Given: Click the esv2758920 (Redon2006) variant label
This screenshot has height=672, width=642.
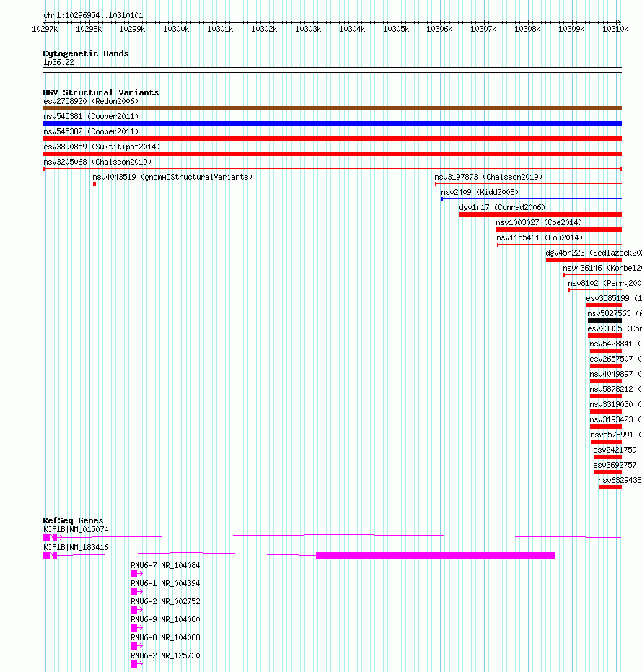Looking at the screenshot, I should tap(91, 101).
